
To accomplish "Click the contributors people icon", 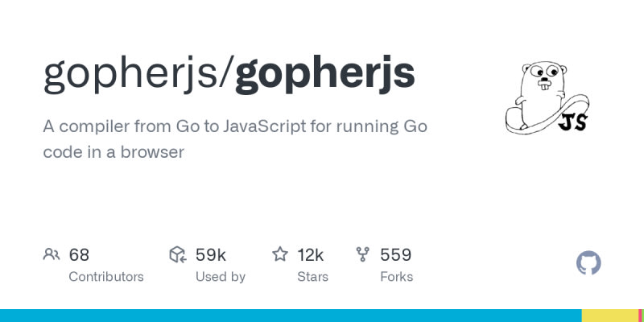I will tap(52, 255).
